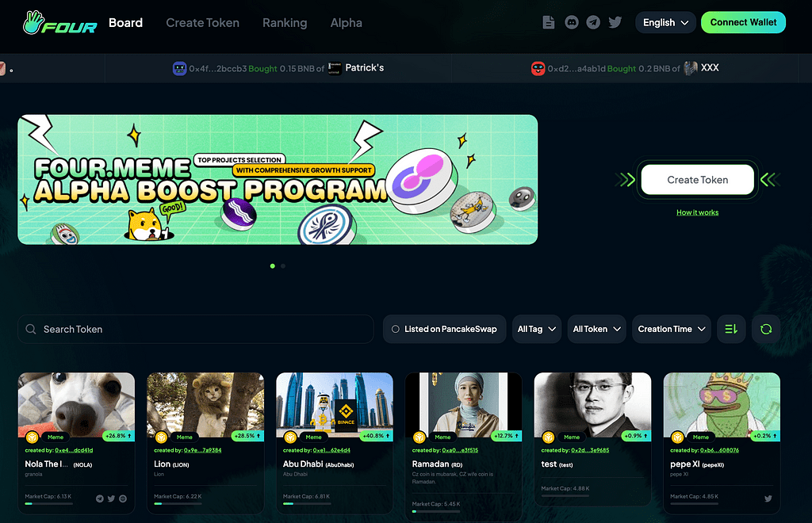Viewport: 812px width, 523px height.
Task: Click the +40.8% badge on Abu Dhabi card
Action: pyautogui.click(x=377, y=436)
